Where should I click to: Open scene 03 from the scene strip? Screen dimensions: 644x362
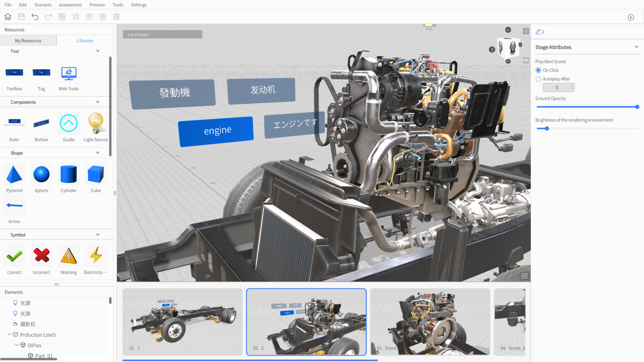(x=430, y=321)
